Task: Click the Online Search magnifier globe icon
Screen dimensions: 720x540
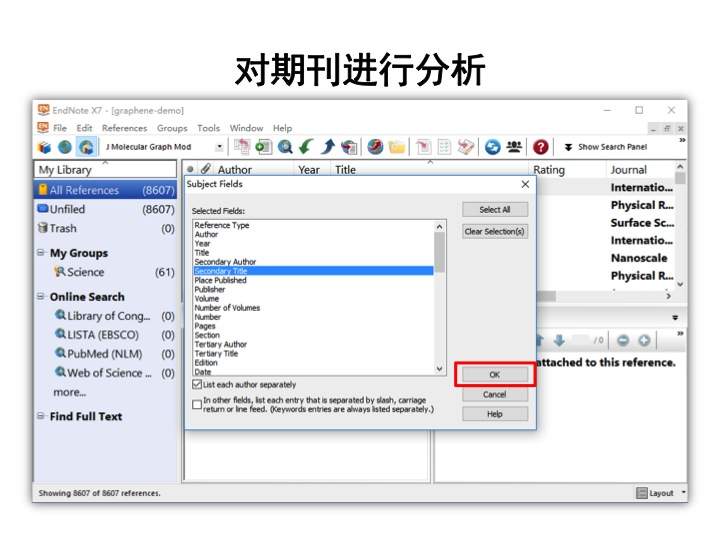Action: tap(285, 147)
